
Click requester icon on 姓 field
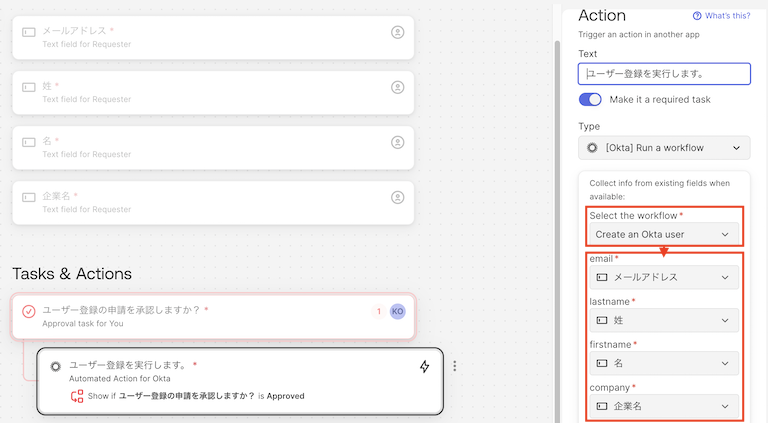pos(397,88)
